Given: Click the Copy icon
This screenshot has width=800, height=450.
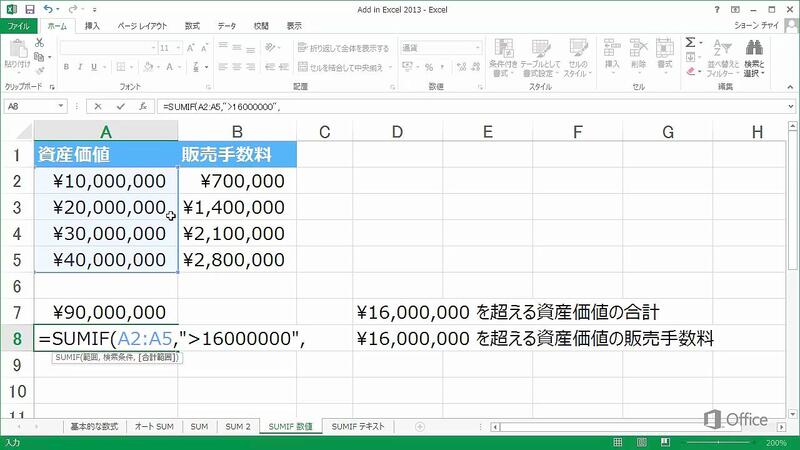Looking at the screenshot, I should tap(39, 57).
